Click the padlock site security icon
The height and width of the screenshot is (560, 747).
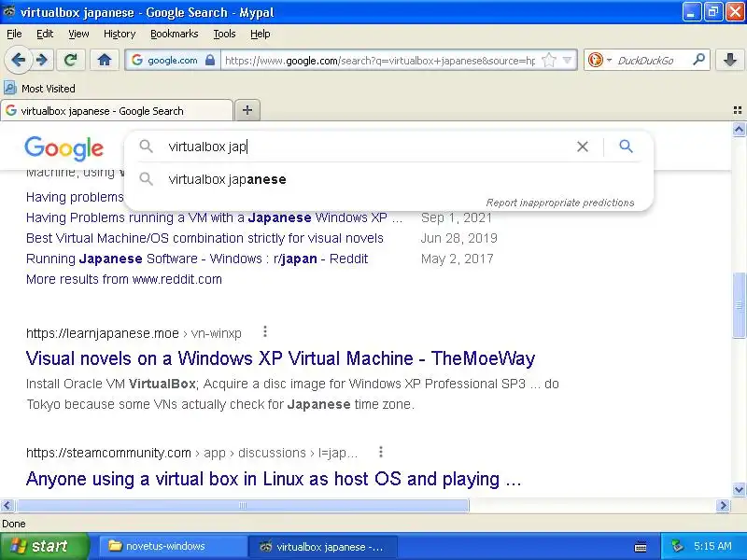click(x=209, y=61)
